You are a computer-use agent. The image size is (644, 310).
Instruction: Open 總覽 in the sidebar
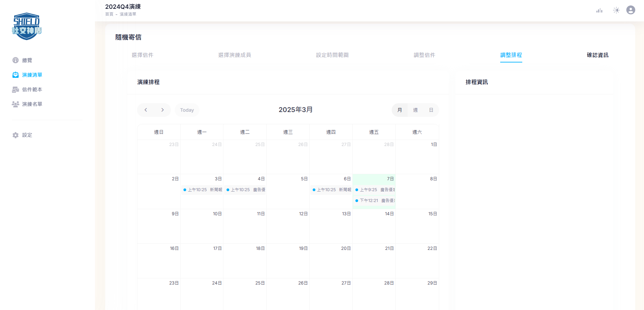[x=27, y=60]
